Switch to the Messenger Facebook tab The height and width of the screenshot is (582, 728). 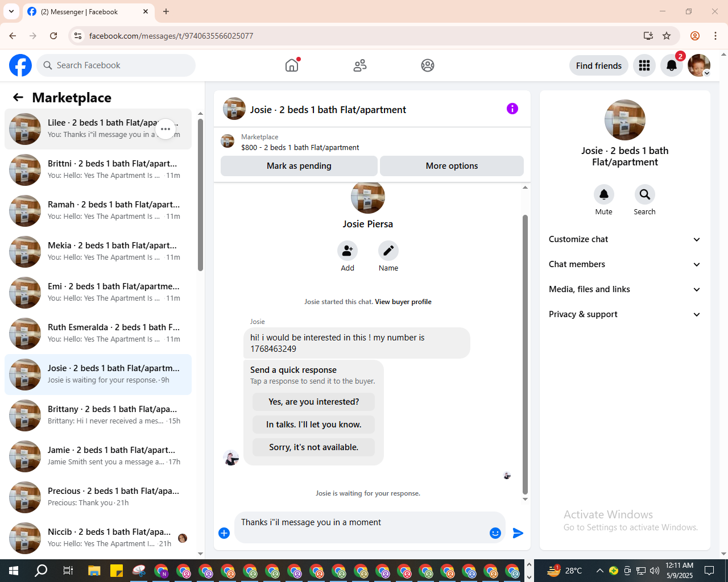pyautogui.click(x=88, y=11)
